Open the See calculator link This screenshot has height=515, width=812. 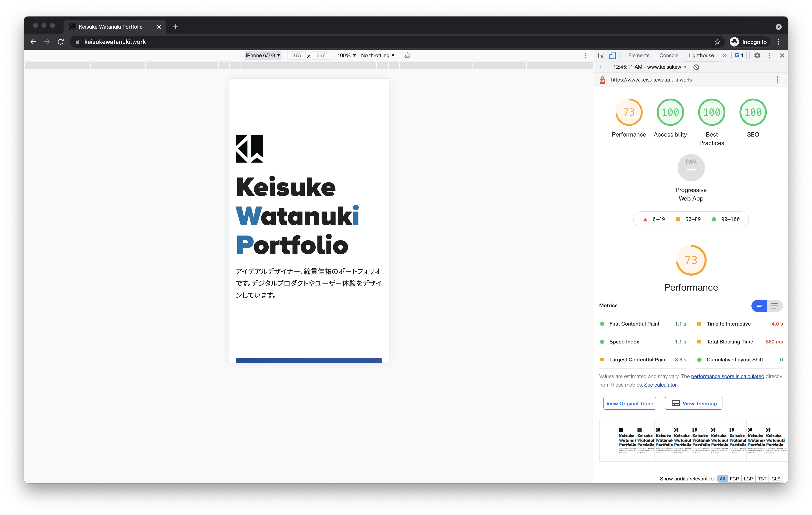point(661,385)
